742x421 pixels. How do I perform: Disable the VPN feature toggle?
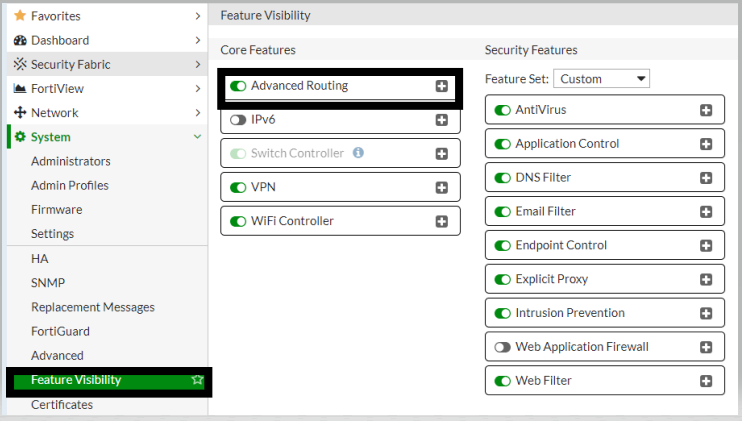238,187
